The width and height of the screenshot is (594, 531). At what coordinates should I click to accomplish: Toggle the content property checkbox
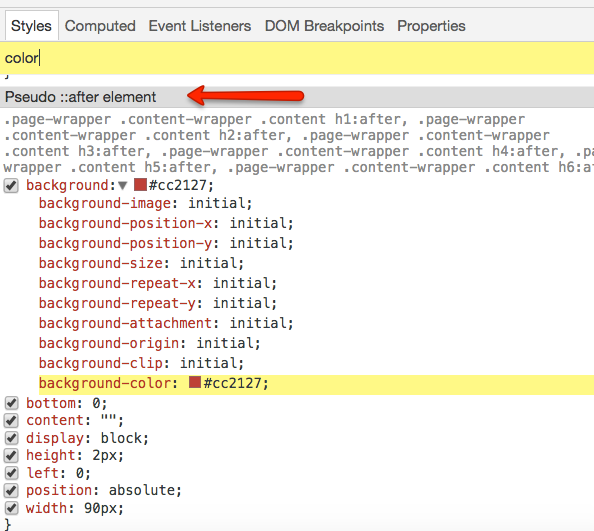pos(11,420)
